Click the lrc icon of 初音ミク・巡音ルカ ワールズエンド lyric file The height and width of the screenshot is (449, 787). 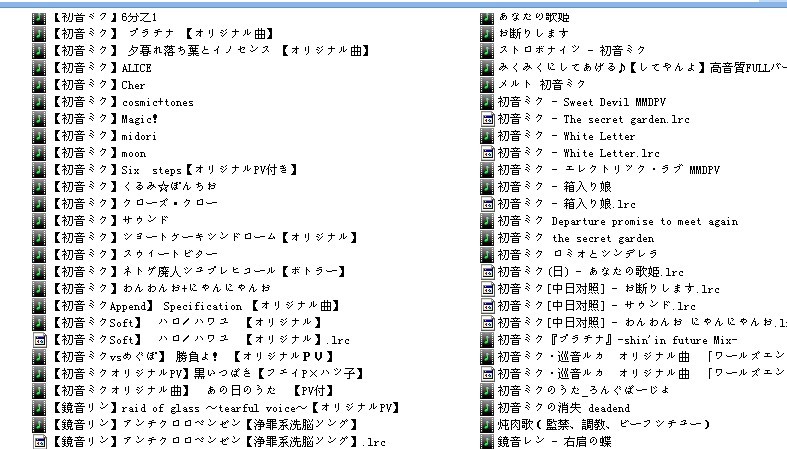point(487,374)
